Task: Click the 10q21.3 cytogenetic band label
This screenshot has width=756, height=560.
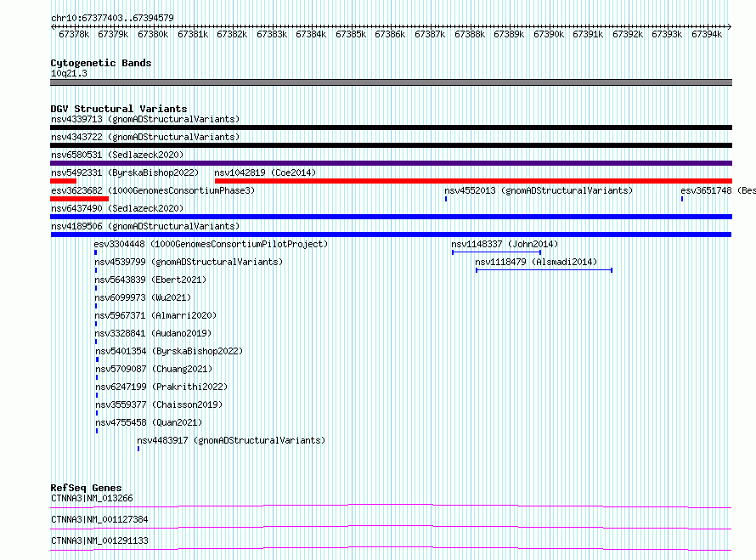Action: [69, 73]
